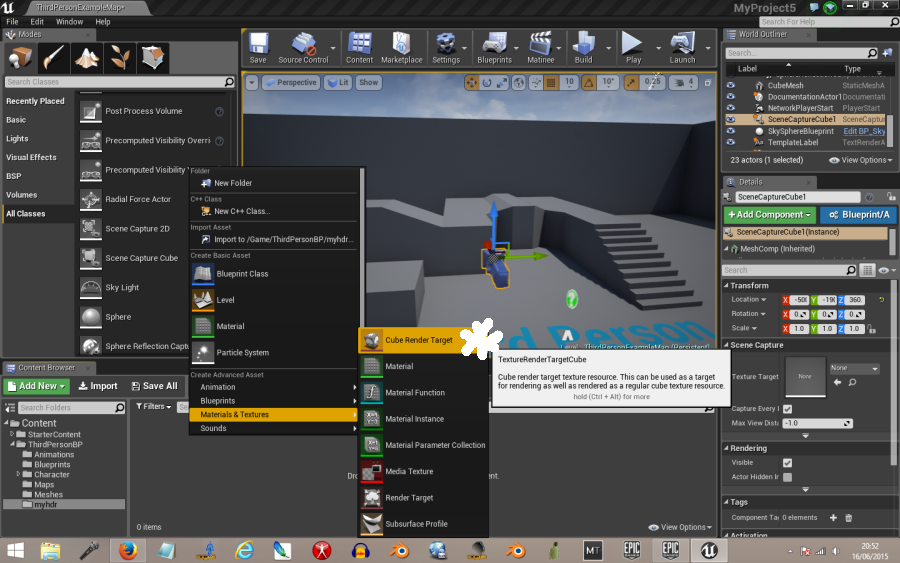Toggle visibility eye for CubeMesh
This screenshot has width=900, height=563.
tap(731, 85)
